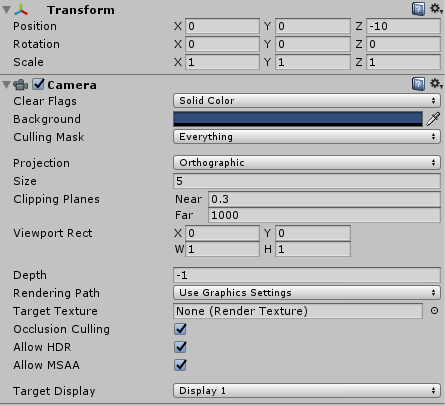Click the Rotation label

(x=37, y=44)
